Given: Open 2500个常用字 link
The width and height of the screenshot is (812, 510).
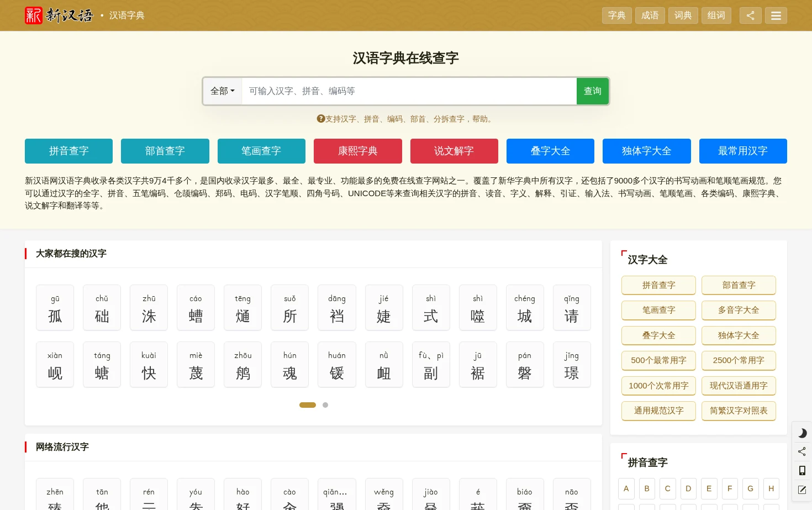Looking at the screenshot, I should coord(739,360).
